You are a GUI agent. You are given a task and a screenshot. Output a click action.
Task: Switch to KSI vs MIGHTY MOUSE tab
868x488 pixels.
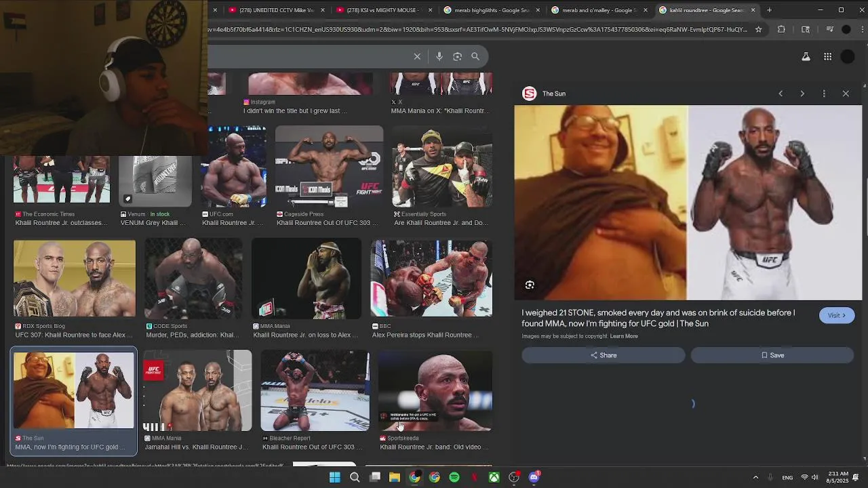[x=384, y=10]
